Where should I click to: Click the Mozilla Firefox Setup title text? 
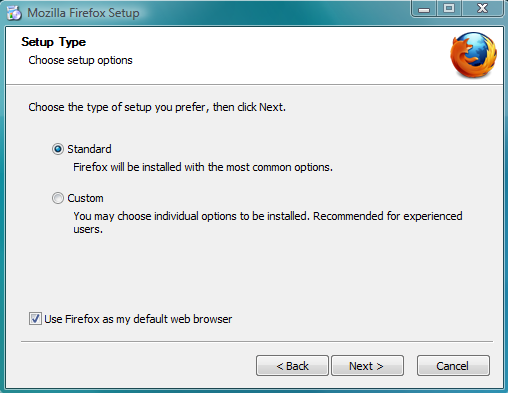click(x=83, y=13)
